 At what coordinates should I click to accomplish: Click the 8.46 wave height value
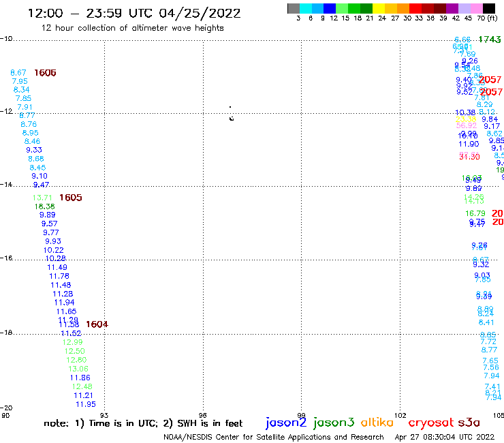coord(32,141)
